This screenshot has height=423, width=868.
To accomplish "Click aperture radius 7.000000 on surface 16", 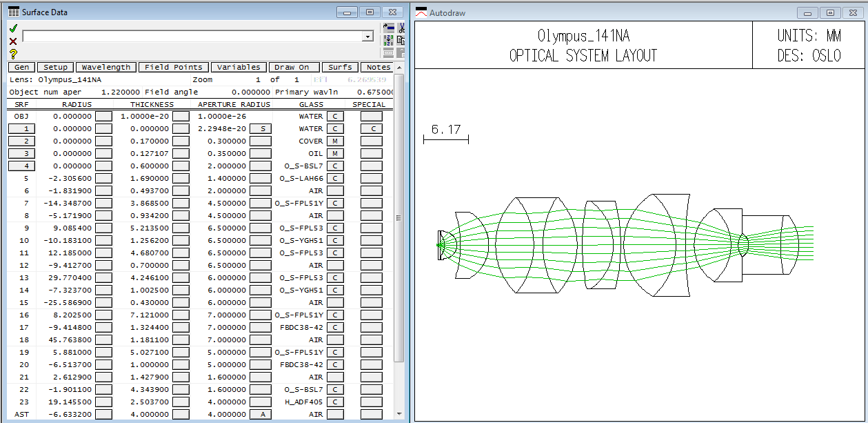I will (x=226, y=315).
